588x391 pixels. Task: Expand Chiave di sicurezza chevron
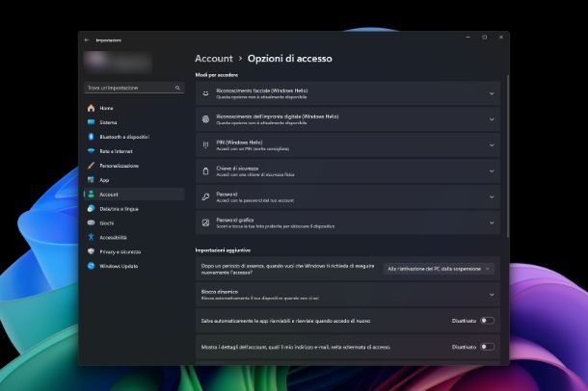coord(492,170)
